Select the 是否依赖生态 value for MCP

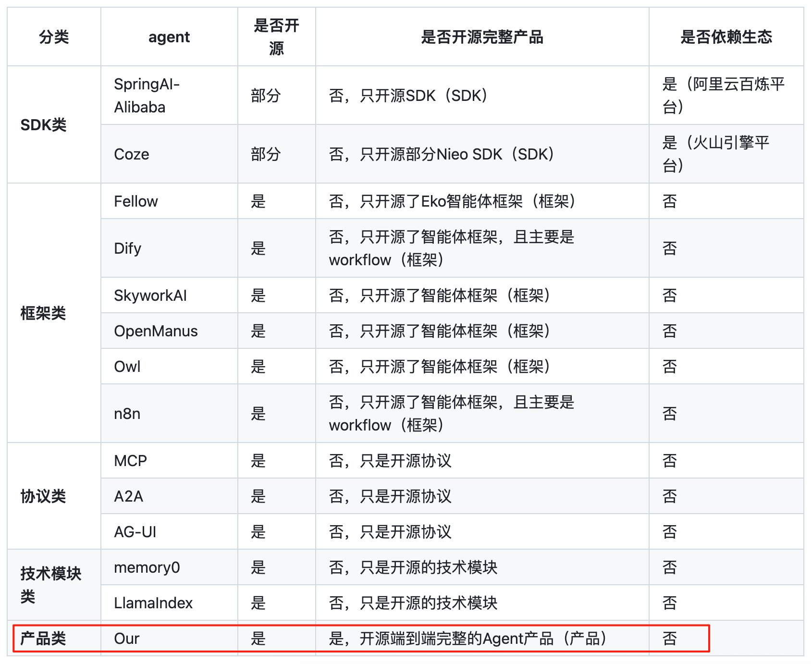[x=670, y=461]
